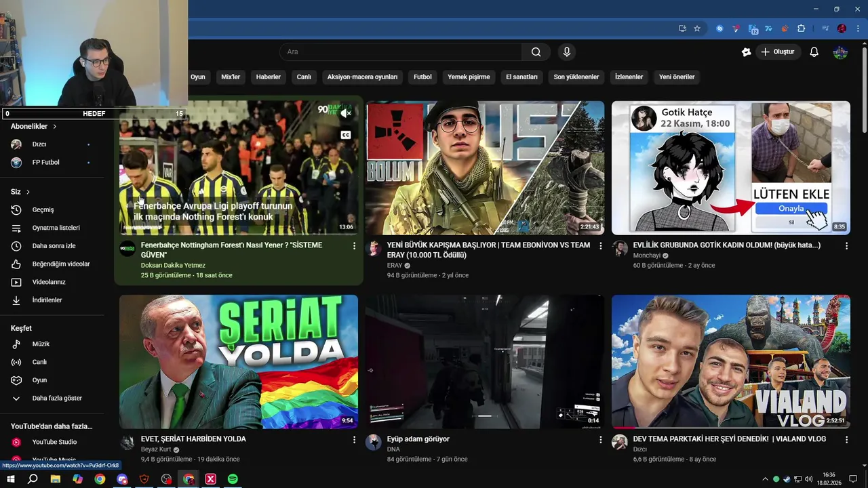The height and width of the screenshot is (488, 868).
Task: Expand the Siz section chevron
Action: tap(28, 192)
